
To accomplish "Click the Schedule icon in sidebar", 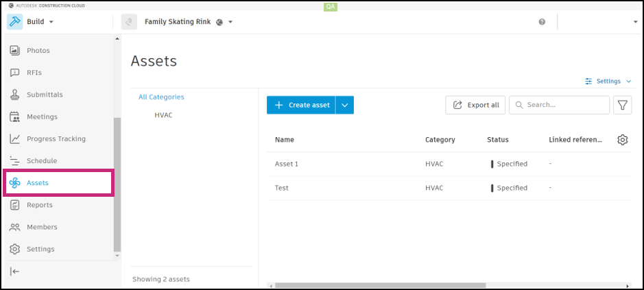I will click(x=14, y=160).
